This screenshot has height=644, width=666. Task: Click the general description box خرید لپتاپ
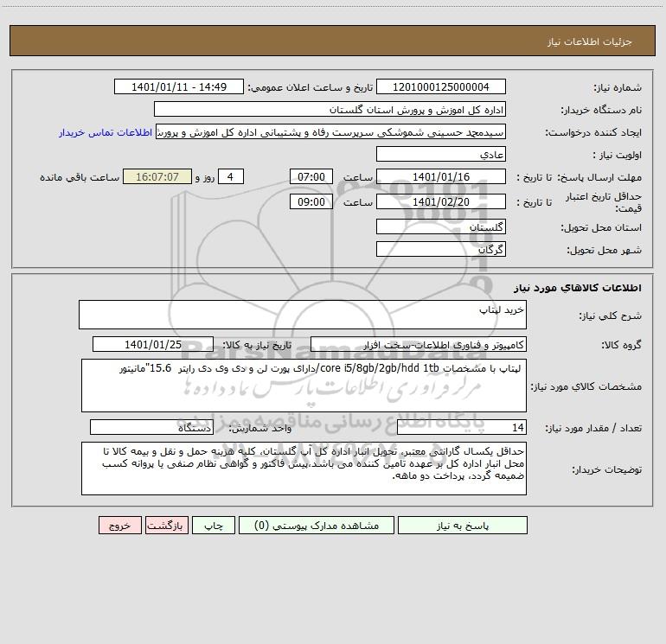(303, 315)
